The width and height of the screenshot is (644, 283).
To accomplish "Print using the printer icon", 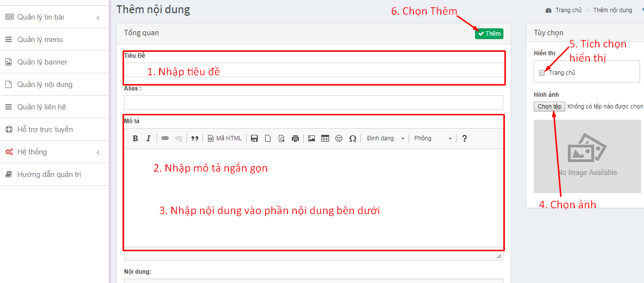I will pyautogui.click(x=295, y=138).
